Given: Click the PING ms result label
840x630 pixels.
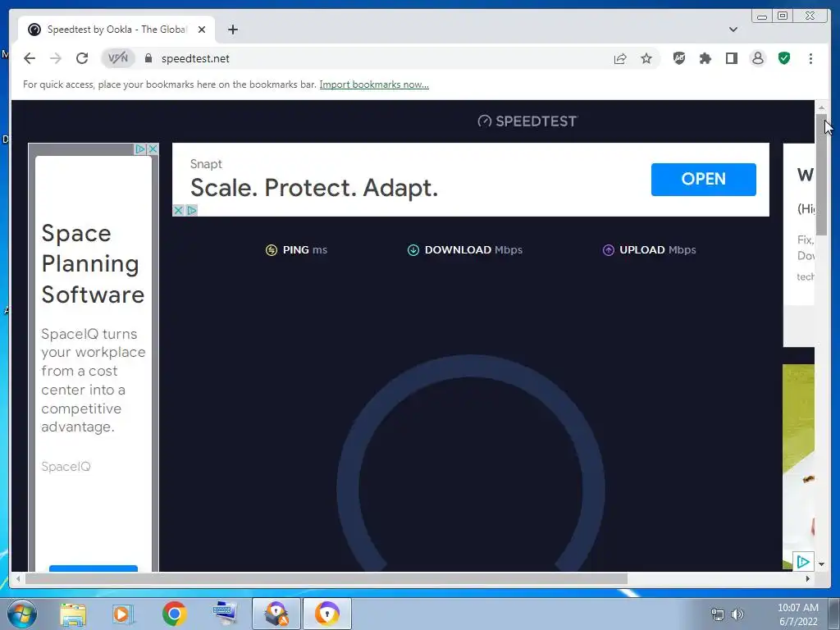Looking at the screenshot, I should click(304, 250).
